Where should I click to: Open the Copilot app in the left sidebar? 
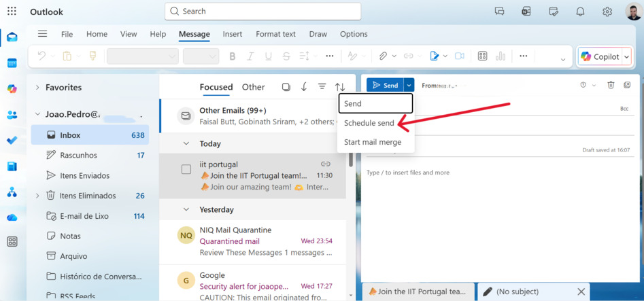click(12, 88)
